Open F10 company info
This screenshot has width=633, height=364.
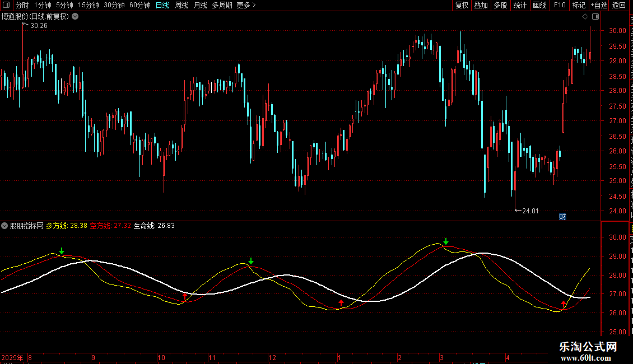560,5
